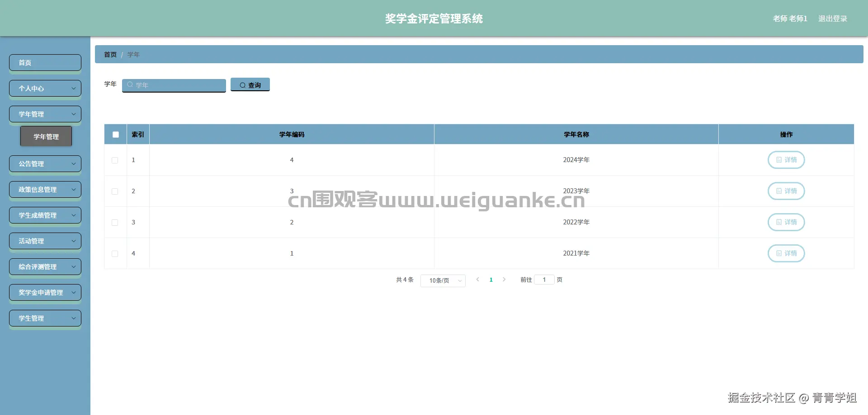Expand the 个人中心 menu
The height and width of the screenshot is (415, 868).
45,89
